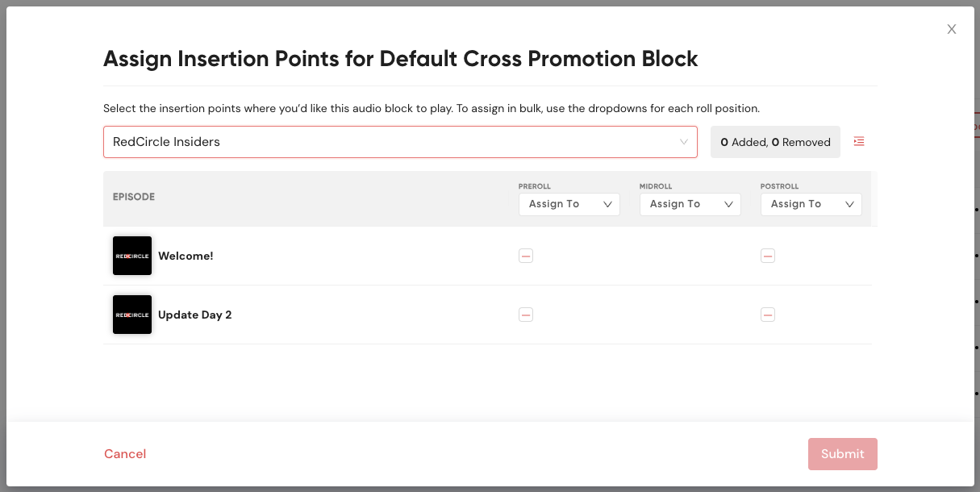Viewport: 980px width, 492px height.
Task: Select the Welcome! episode title
Action: [x=186, y=256]
